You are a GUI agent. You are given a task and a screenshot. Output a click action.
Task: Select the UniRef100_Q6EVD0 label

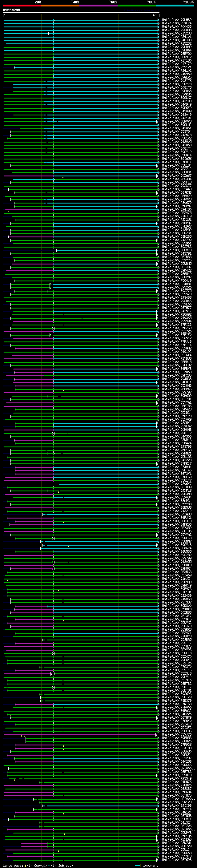click(177, 54)
